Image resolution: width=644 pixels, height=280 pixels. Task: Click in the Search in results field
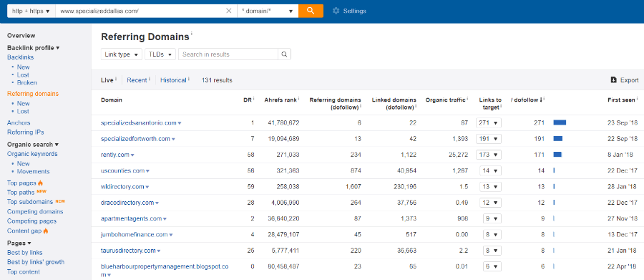[228, 54]
